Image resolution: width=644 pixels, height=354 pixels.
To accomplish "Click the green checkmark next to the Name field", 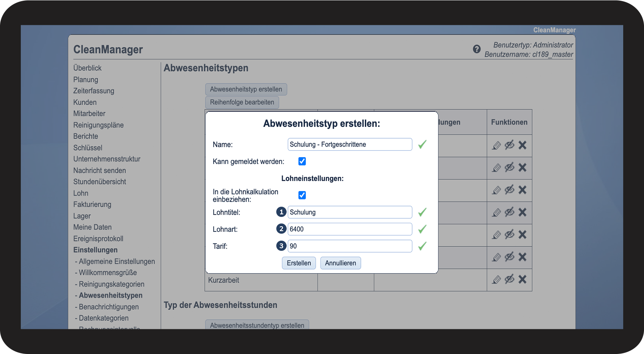I will pyautogui.click(x=422, y=144).
